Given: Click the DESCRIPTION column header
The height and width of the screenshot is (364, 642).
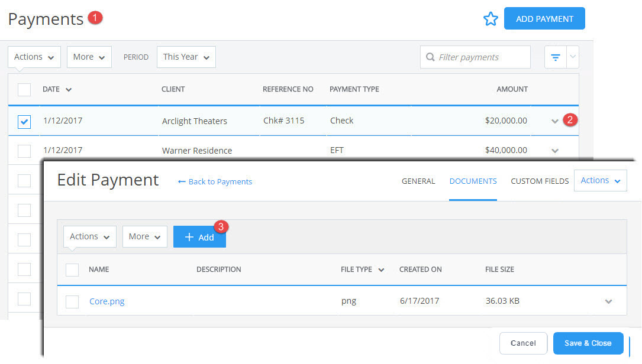Looking at the screenshot, I should (x=219, y=269).
